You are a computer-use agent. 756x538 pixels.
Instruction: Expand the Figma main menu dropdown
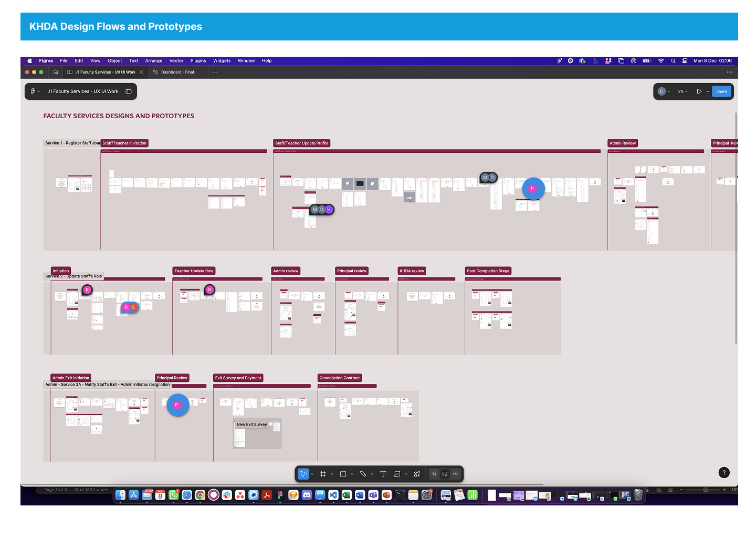(35, 91)
